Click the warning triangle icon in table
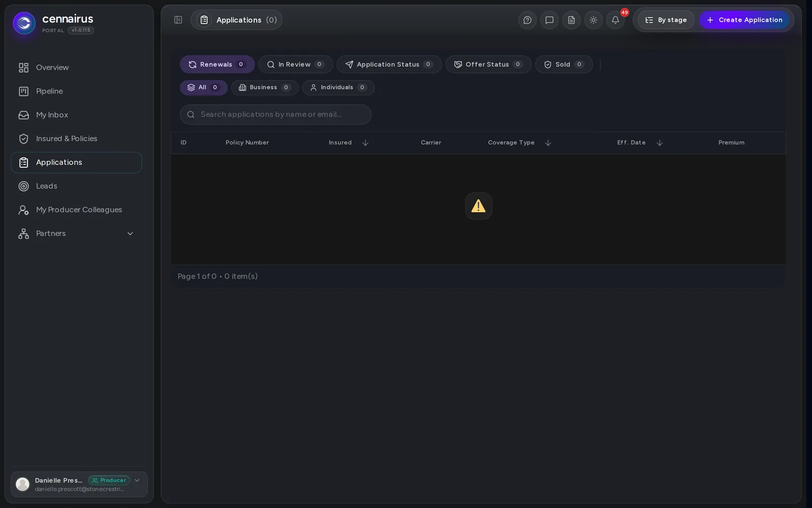The width and height of the screenshot is (812, 508). coord(479,206)
